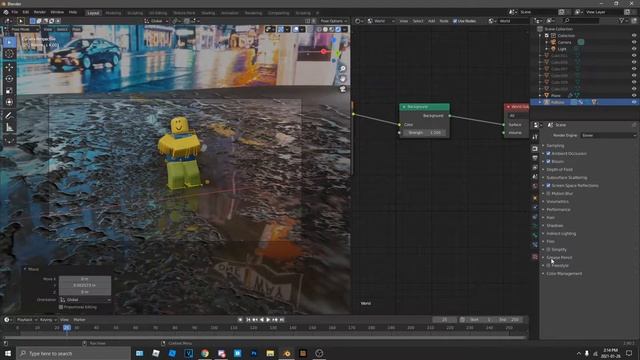640x360 pixels.
Task: Open the timeline Playback menu
Action: 26,320
